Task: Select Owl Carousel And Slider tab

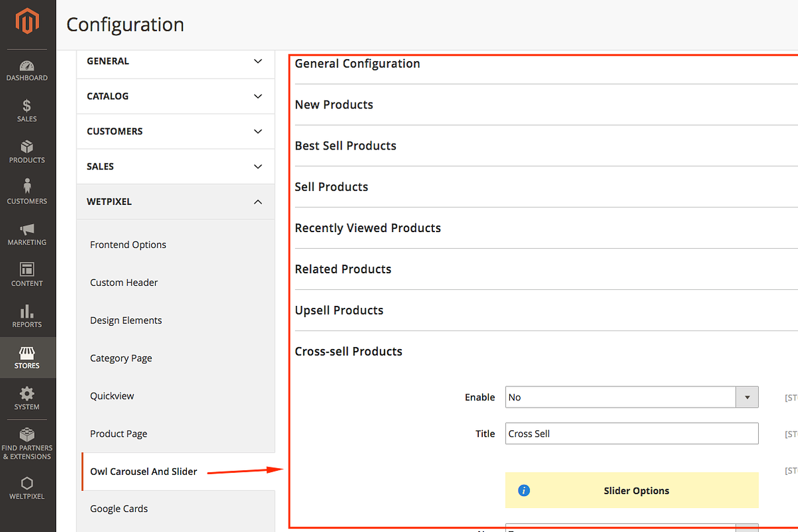Action: click(144, 471)
